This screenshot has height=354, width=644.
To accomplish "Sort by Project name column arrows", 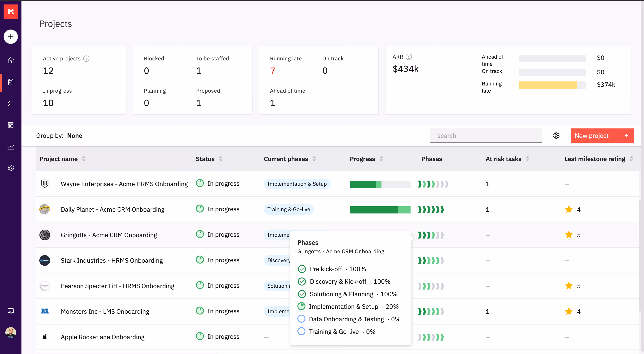I will [84, 159].
